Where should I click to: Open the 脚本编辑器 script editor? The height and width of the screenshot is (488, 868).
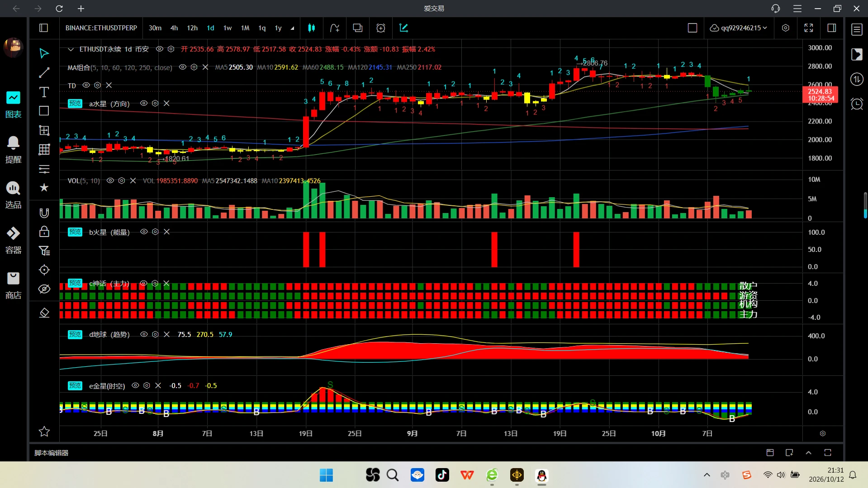(x=52, y=453)
